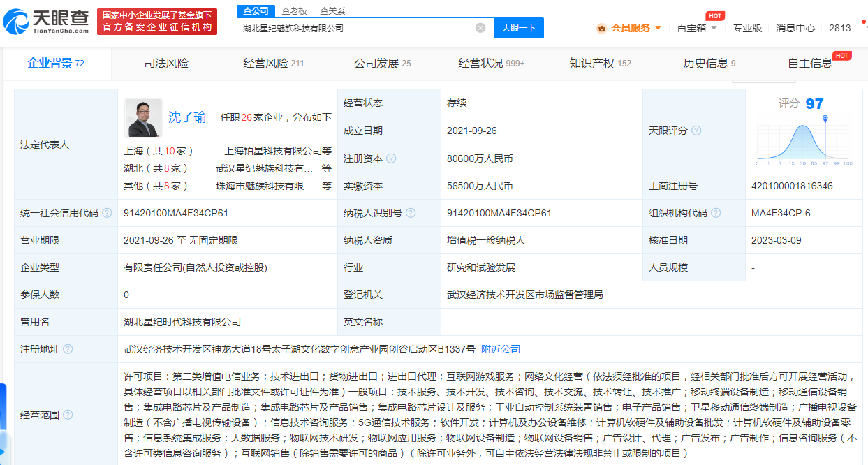Click 武汉星纪魅族科技有 company link
868x465 pixels.
pyautogui.click(x=265, y=168)
